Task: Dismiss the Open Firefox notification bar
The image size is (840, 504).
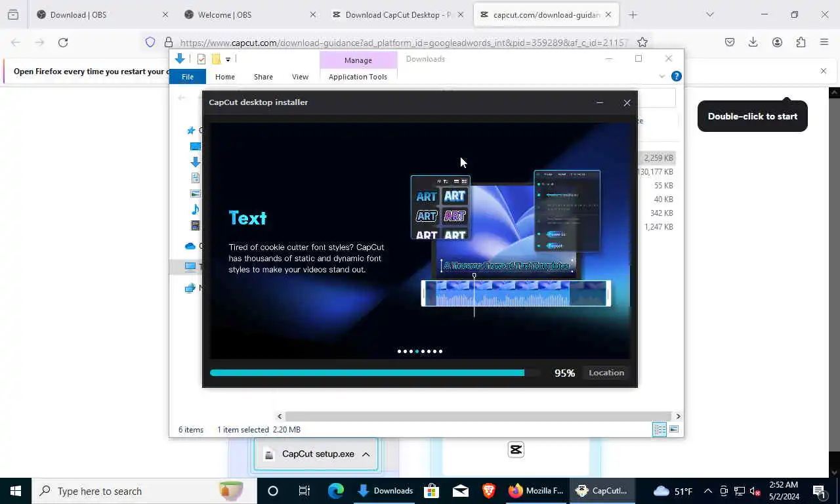Action: click(824, 71)
